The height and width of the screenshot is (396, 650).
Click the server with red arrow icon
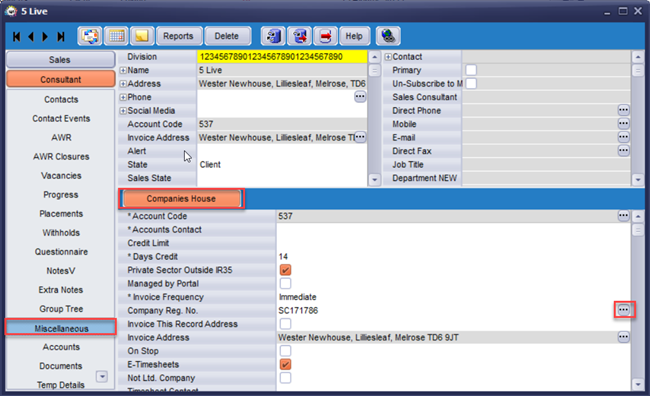click(x=299, y=36)
